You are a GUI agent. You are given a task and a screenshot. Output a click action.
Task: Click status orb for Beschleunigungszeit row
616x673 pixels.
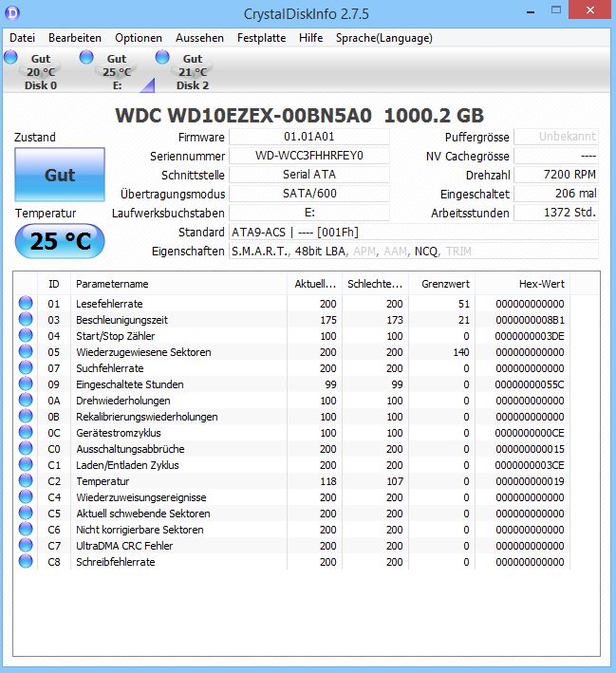tap(26, 319)
